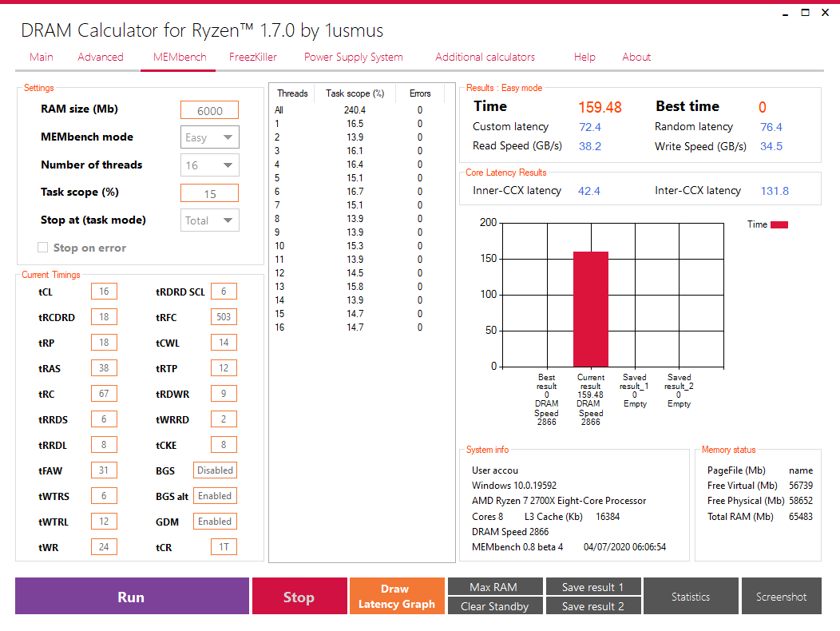Click the BGS Disabled field
The height and width of the screenshot is (631, 840).
coord(215,470)
